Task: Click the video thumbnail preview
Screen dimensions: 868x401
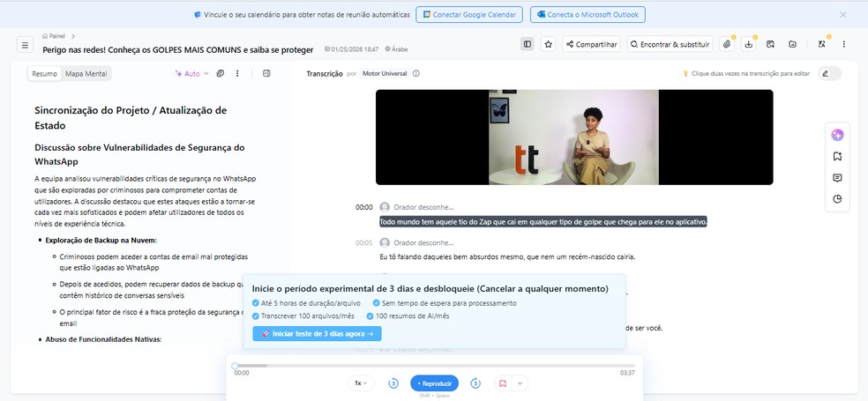Action: pyautogui.click(x=574, y=137)
